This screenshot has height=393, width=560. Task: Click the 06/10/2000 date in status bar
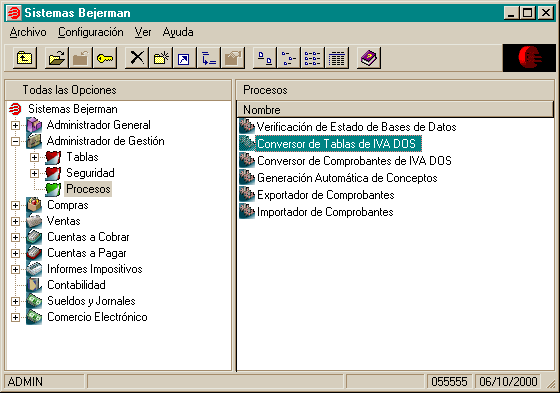pyautogui.click(x=508, y=382)
